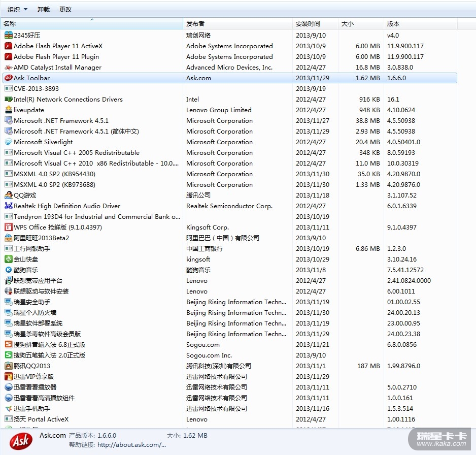Select 工行网银助手 entry
Screen dimensions: 476x455
click(x=229, y=248)
